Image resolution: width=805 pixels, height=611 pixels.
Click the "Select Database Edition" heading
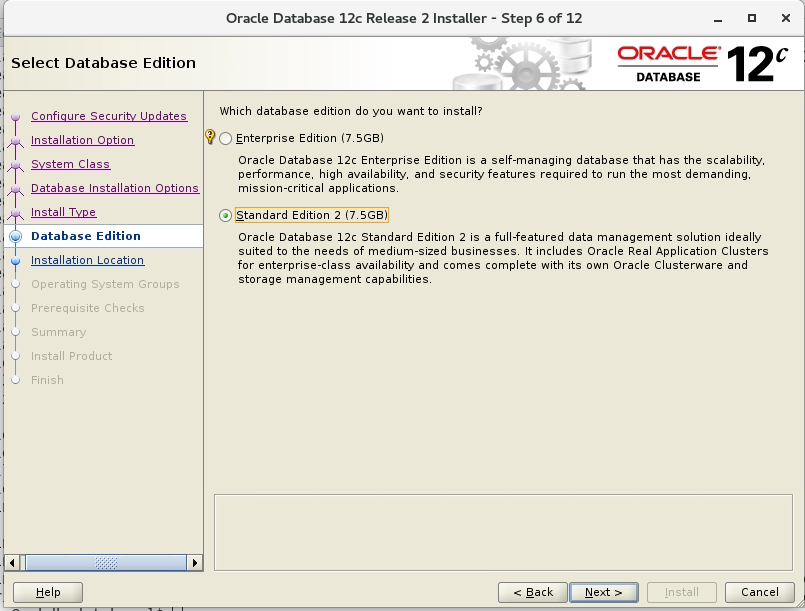click(104, 63)
